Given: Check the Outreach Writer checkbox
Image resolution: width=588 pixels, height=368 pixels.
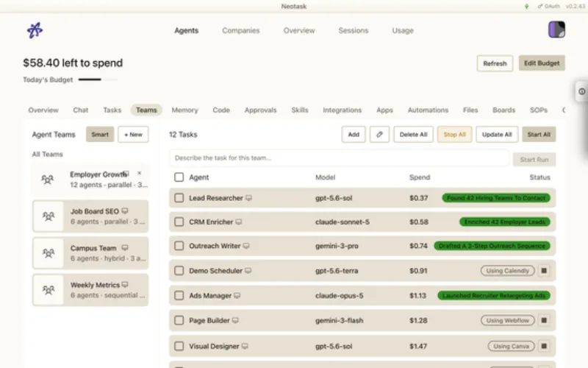Looking at the screenshot, I should (x=179, y=246).
